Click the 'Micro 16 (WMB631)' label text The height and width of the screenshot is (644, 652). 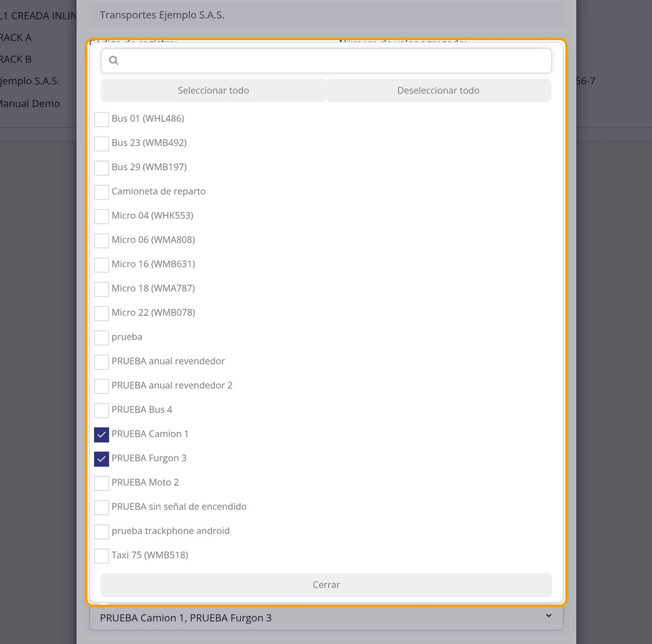coord(153,264)
